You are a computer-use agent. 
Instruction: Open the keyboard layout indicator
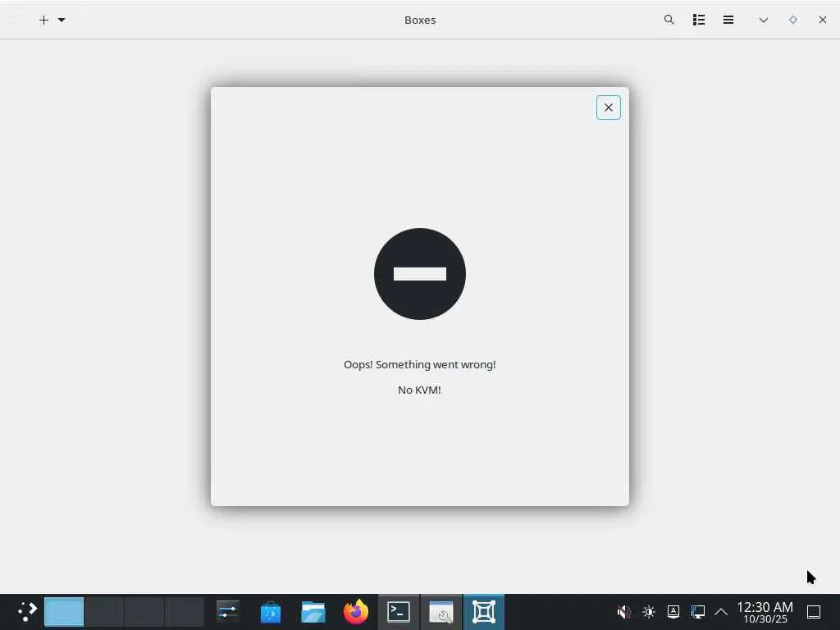click(673, 612)
